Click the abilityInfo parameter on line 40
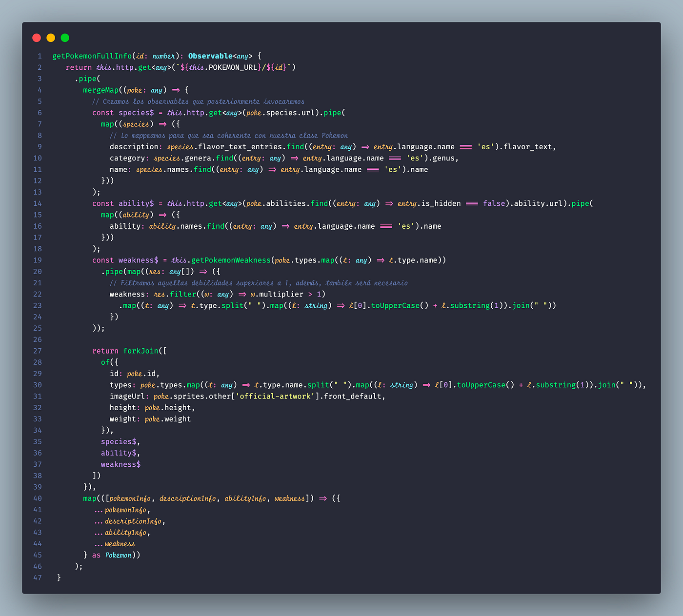Image resolution: width=683 pixels, height=616 pixels. (x=245, y=498)
